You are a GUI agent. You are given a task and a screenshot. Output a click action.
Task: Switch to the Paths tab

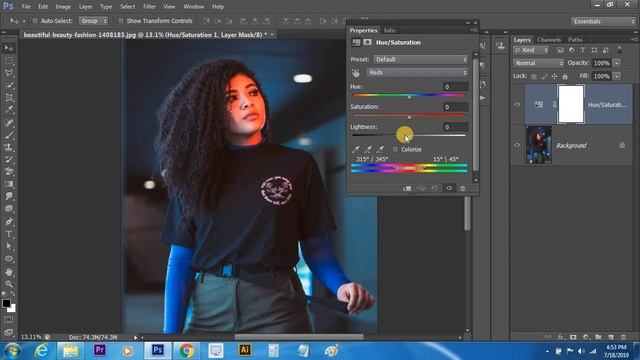pos(575,40)
